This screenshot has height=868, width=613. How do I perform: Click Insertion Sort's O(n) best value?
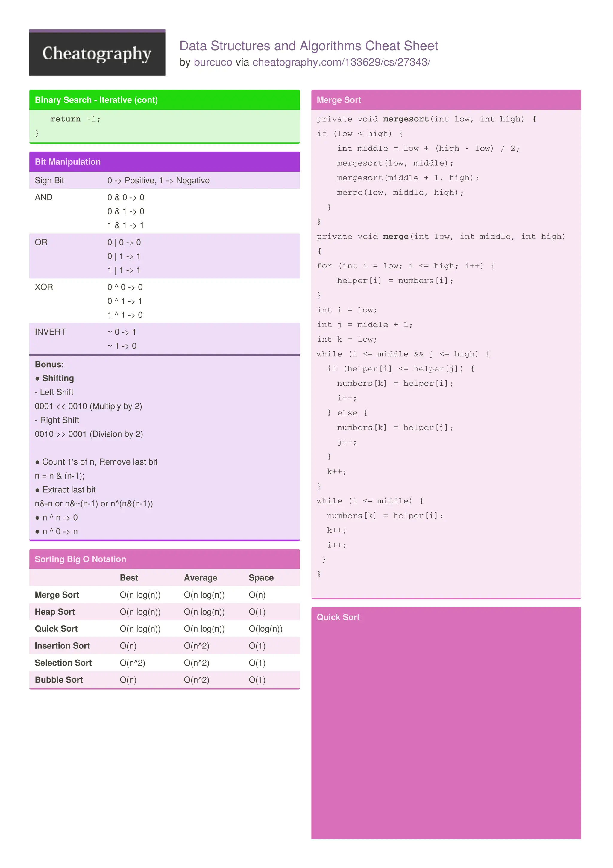[x=128, y=646]
